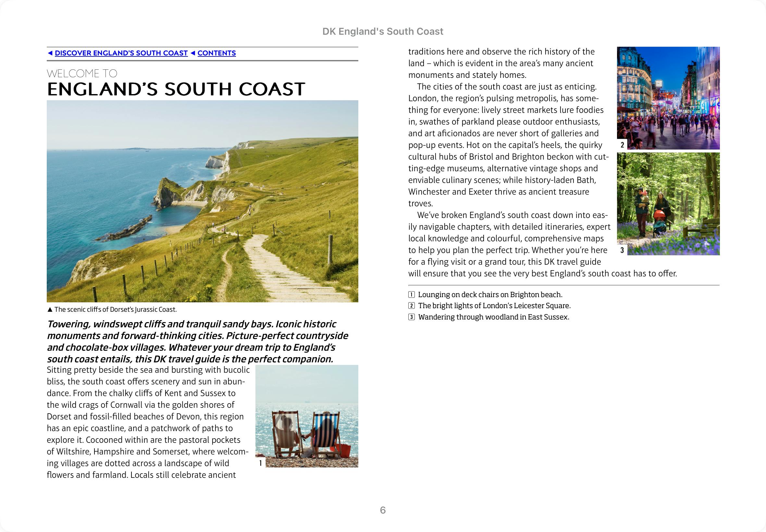Screen dimensions: 766x532
Task: Follow the Contents link
Action: tap(216, 53)
